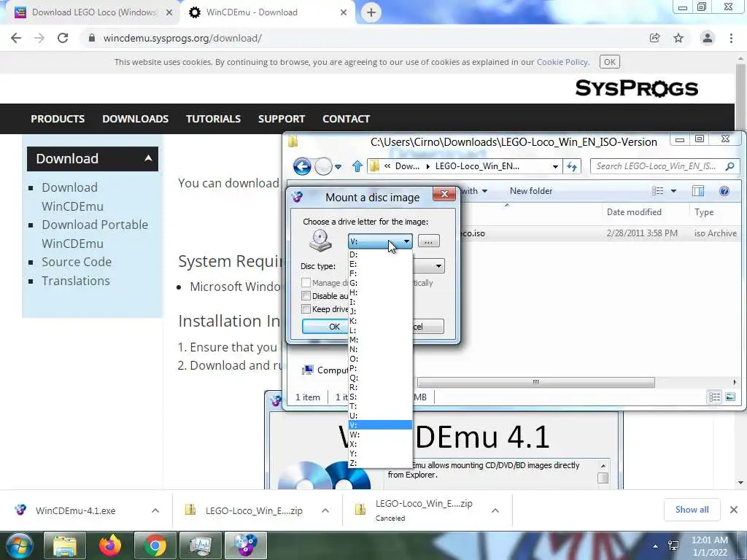Collapse the Download sidebar section
Viewport: 747px width, 560px height.
click(149, 158)
